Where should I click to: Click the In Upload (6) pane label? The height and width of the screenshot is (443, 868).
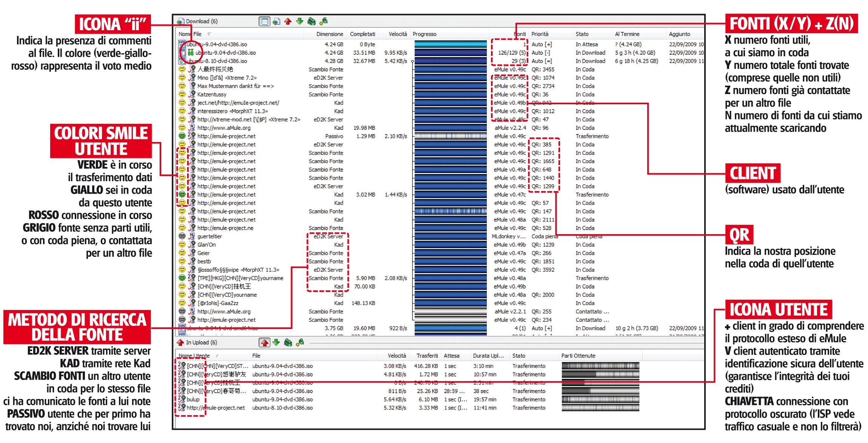click(202, 343)
